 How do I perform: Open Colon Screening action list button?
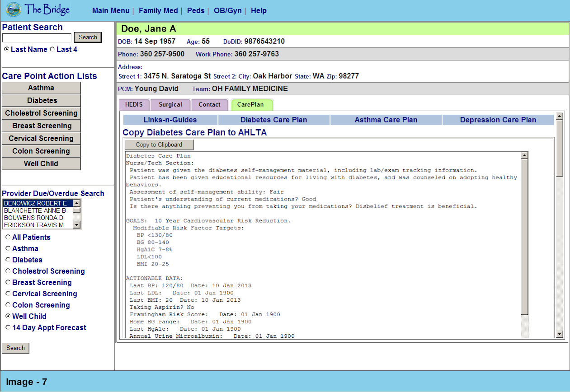pos(41,151)
